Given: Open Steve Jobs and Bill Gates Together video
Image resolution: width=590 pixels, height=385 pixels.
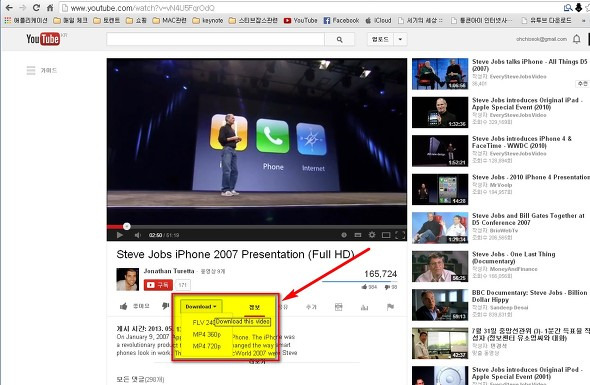Looking at the screenshot, I should coord(528,219).
